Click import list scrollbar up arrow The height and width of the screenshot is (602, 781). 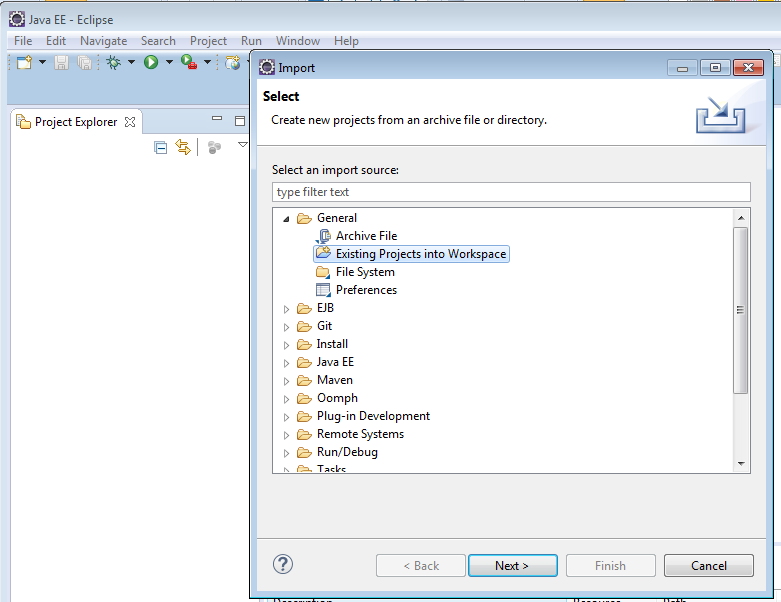(741, 218)
